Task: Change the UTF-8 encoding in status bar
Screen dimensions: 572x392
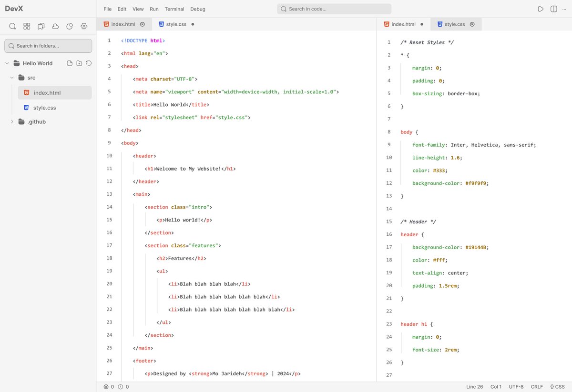Action: click(516, 387)
